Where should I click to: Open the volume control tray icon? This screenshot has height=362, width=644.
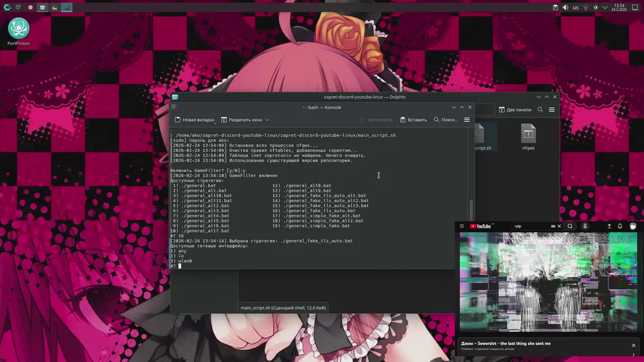coord(566,8)
